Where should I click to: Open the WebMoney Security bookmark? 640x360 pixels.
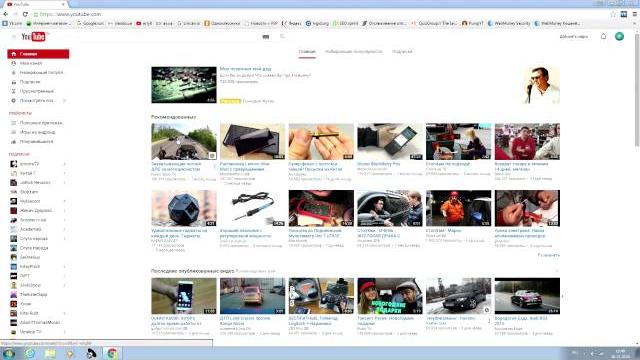pos(509,24)
